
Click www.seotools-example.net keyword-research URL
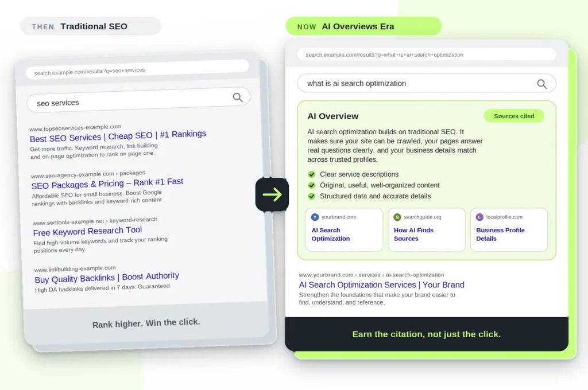[95, 221]
